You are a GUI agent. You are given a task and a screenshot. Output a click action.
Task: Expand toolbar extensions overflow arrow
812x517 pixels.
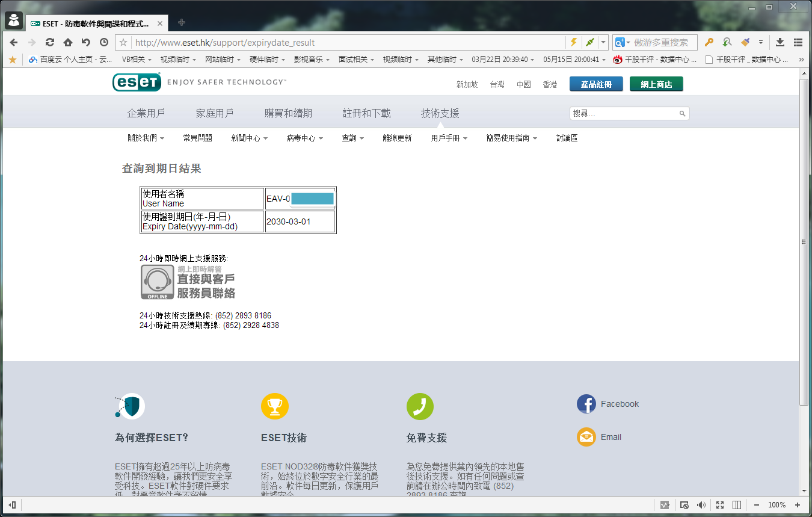(x=761, y=42)
